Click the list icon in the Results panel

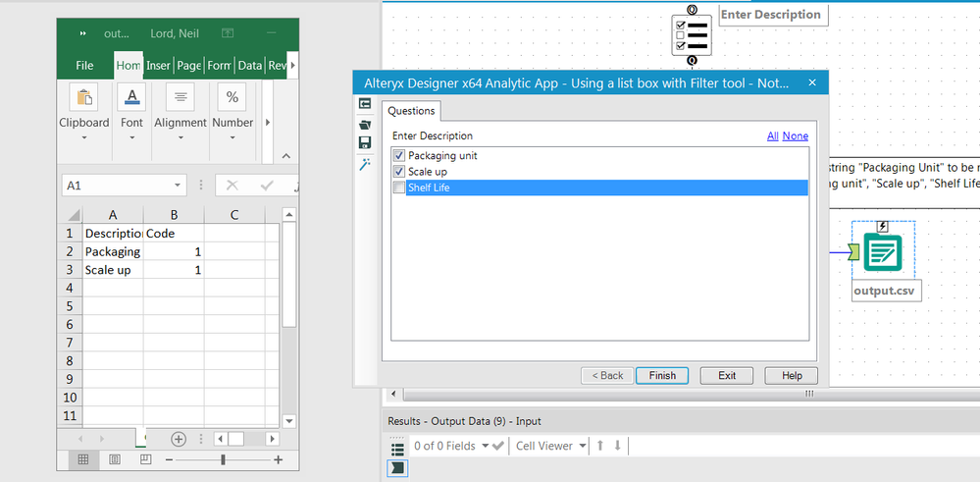point(397,448)
